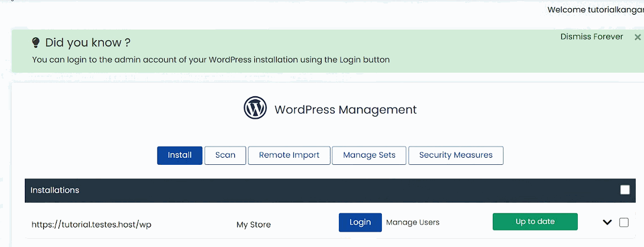The width and height of the screenshot is (644, 247).
Task: Open the https://tutorial.testes.host/wp URL
Action: coord(91,225)
